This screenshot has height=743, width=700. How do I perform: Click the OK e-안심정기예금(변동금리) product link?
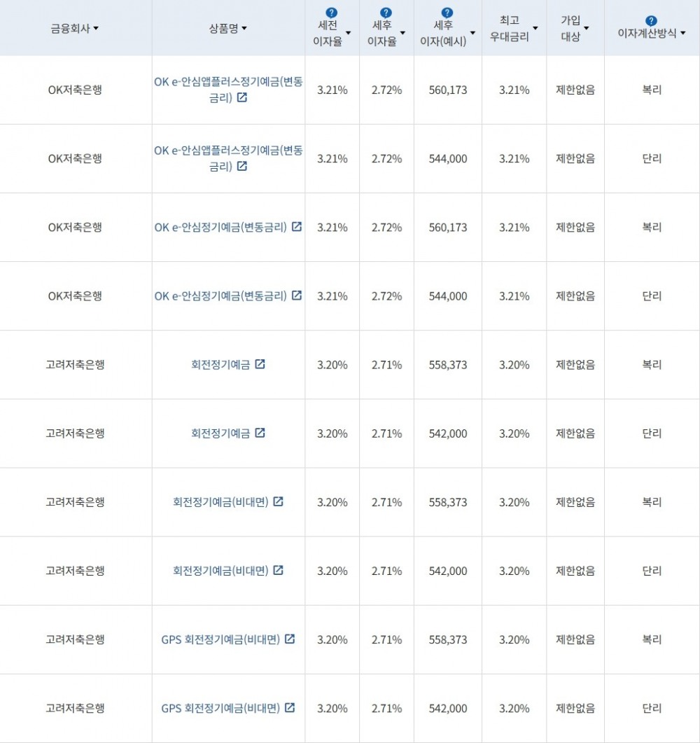pyautogui.click(x=220, y=227)
